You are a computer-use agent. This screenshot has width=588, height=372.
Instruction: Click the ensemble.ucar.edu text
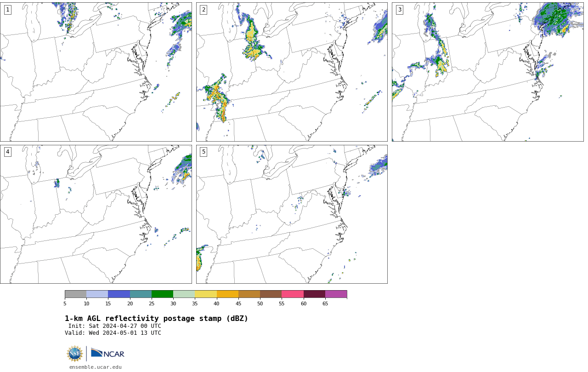point(96,367)
